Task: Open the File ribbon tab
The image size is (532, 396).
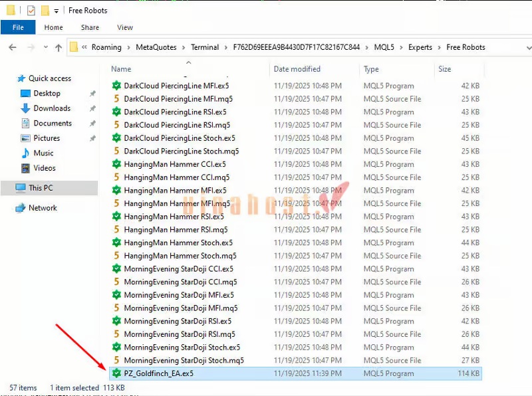Action: tap(18, 27)
